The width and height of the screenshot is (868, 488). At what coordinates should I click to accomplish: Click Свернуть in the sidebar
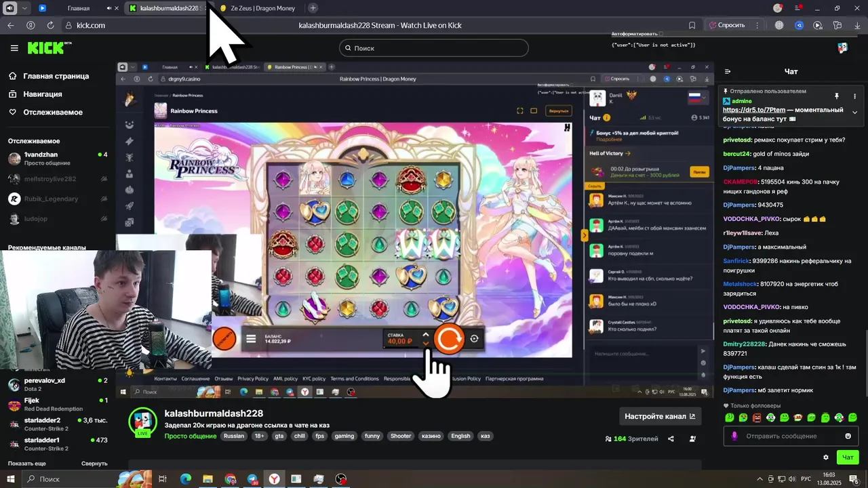click(x=94, y=464)
